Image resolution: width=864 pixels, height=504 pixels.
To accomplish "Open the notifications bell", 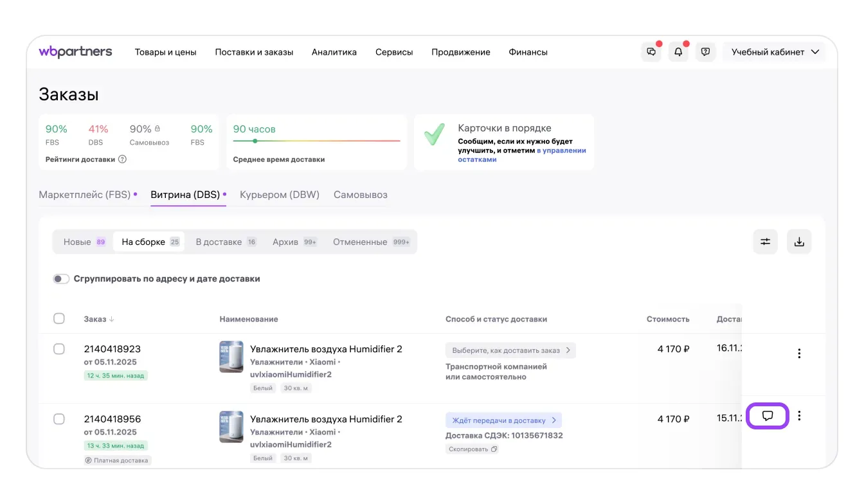I will tap(678, 52).
